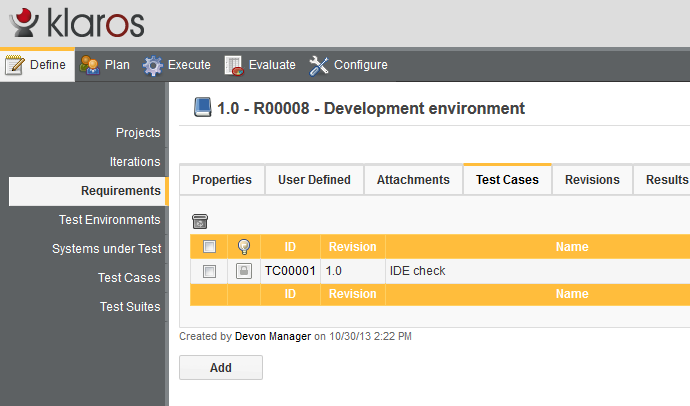Image resolution: width=690 pixels, height=406 pixels.
Task: Click the Plan people icon
Action: pyautogui.click(x=90, y=65)
